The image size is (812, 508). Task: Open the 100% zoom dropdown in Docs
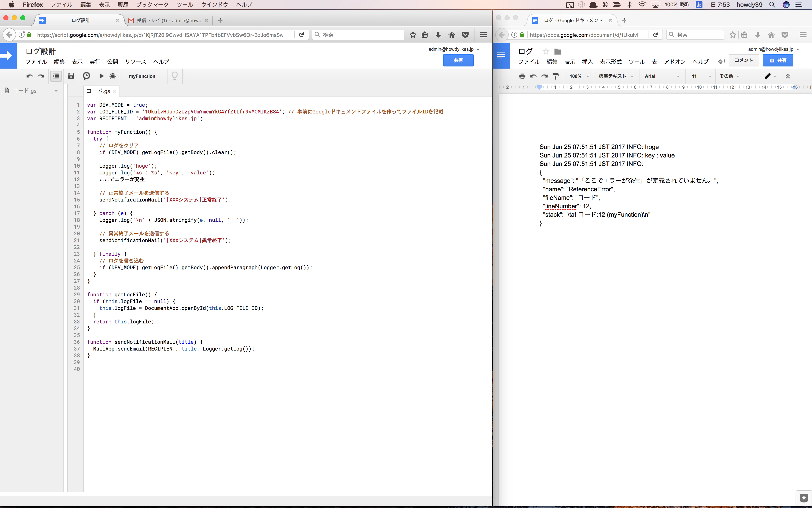point(579,76)
